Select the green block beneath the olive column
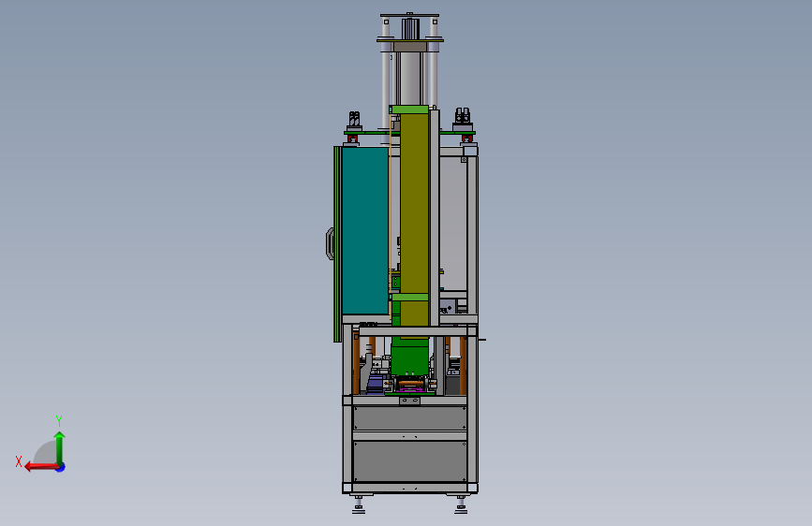This screenshot has width=812, height=526. point(410,355)
